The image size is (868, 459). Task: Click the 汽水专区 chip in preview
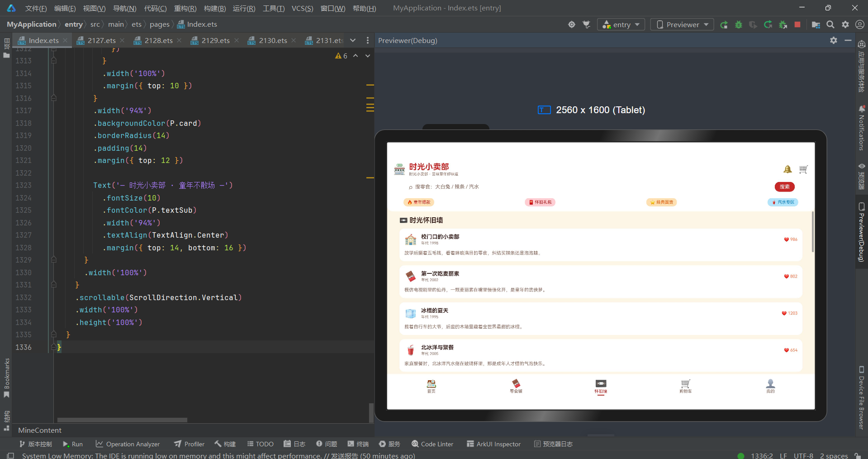click(783, 202)
